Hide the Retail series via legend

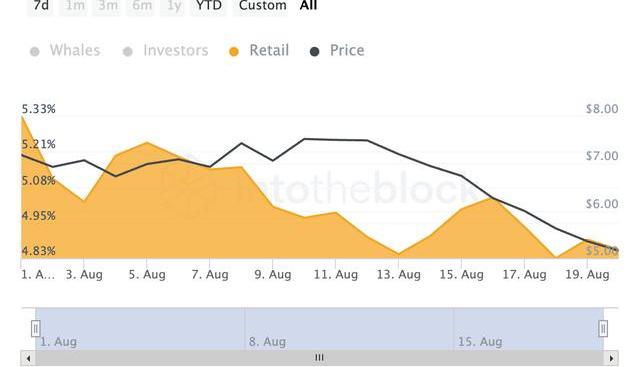[x=259, y=51]
